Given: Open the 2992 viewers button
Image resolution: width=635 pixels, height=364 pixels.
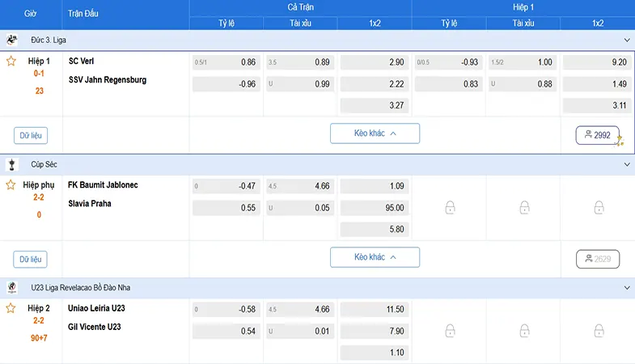Looking at the screenshot, I should [x=598, y=135].
